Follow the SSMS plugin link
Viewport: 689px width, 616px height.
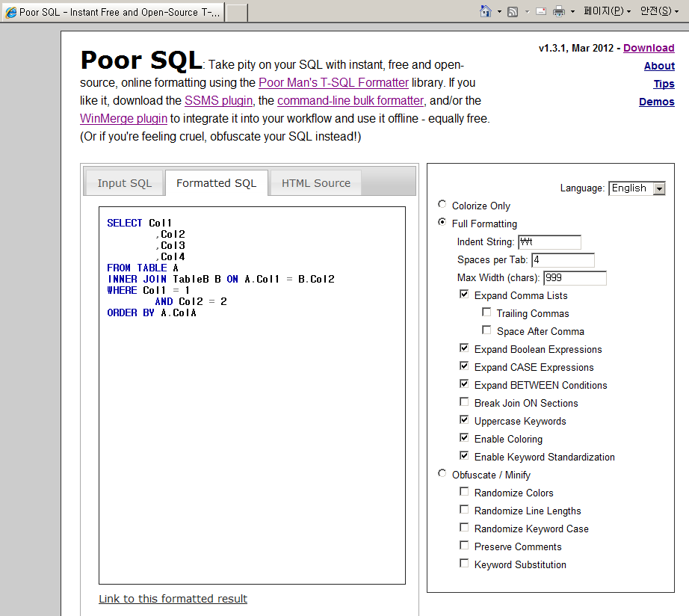218,101
